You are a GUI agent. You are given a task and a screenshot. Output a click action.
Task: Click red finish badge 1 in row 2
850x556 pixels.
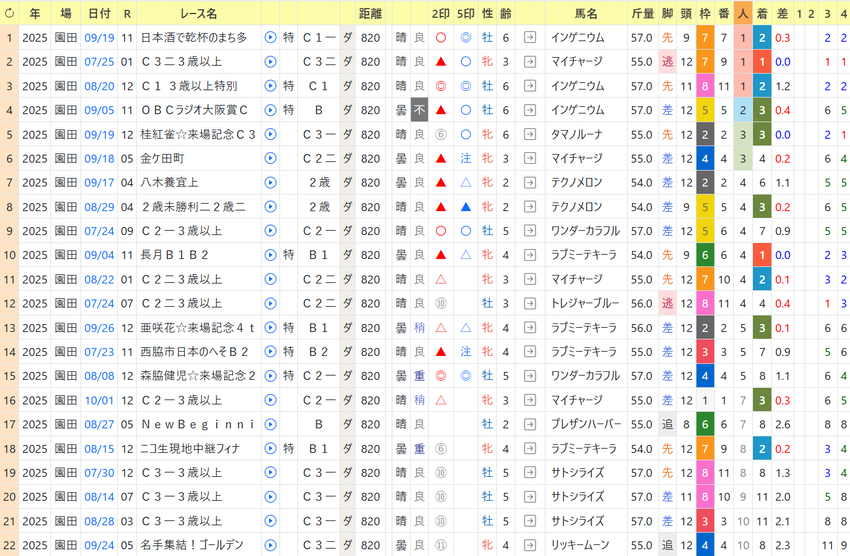762,62
